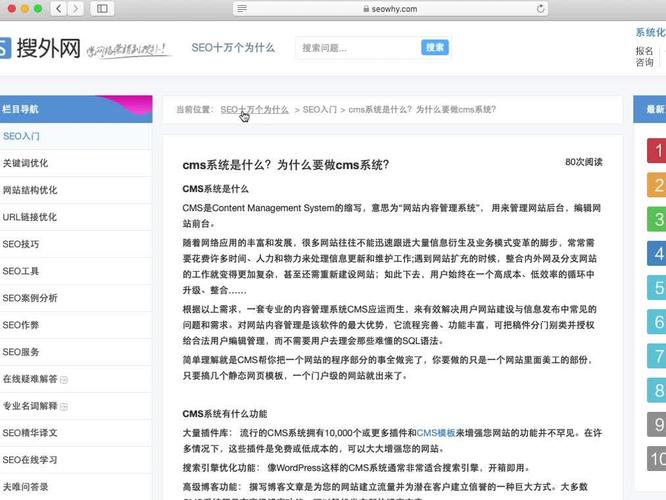Open SEO精华译文 category

(x=76, y=433)
